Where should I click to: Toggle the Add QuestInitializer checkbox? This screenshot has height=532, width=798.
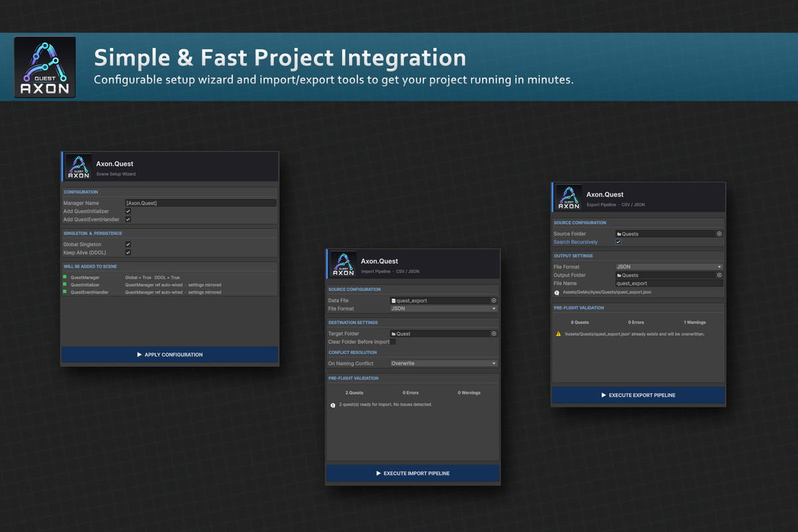pos(128,211)
